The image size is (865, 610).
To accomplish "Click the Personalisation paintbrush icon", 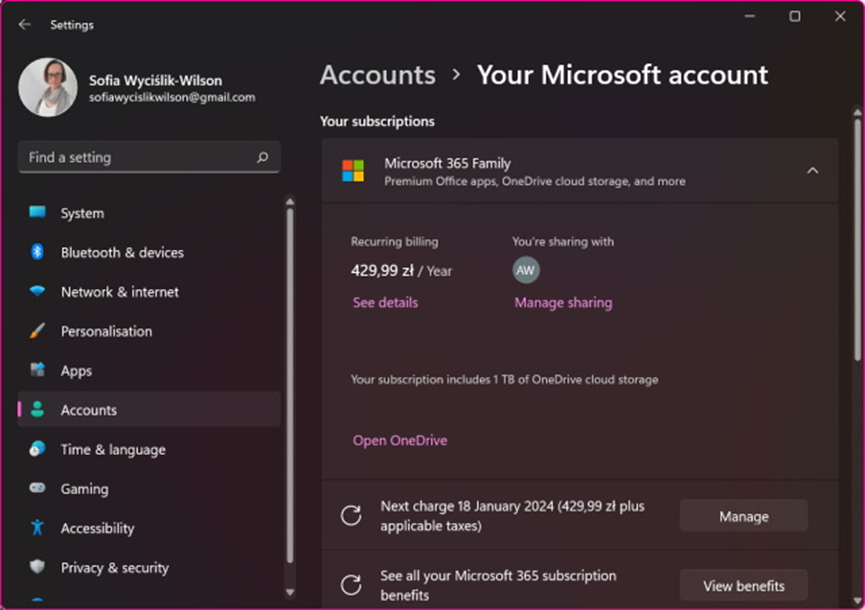I will [38, 331].
